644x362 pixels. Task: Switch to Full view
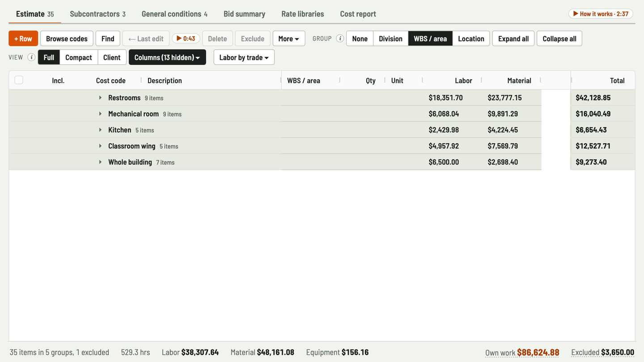[x=49, y=57]
